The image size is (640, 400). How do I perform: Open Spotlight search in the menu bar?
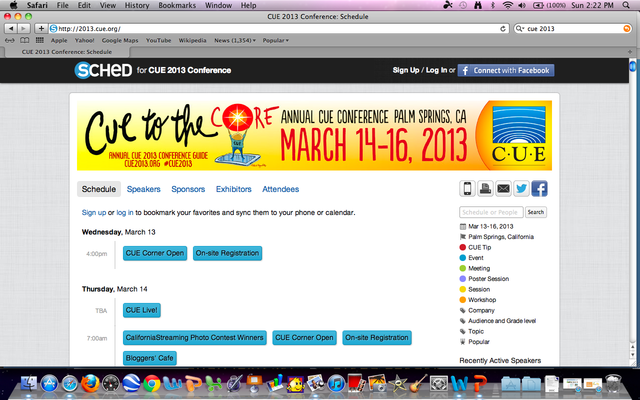pyautogui.click(x=626, y=5)
